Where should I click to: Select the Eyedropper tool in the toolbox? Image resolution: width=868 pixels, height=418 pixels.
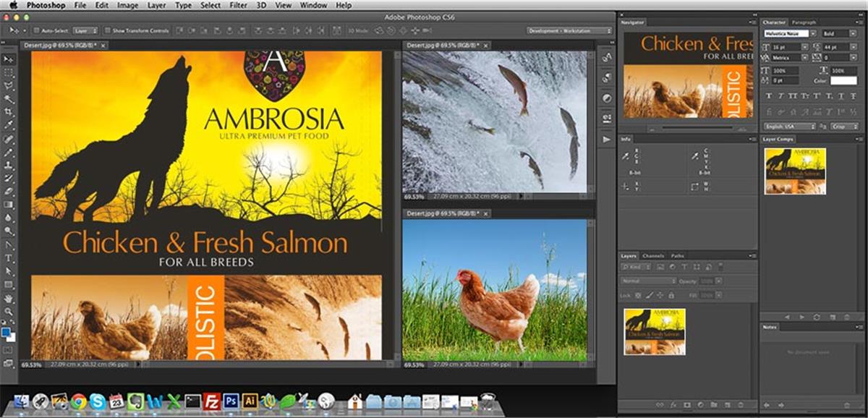(x=9, y=125)
